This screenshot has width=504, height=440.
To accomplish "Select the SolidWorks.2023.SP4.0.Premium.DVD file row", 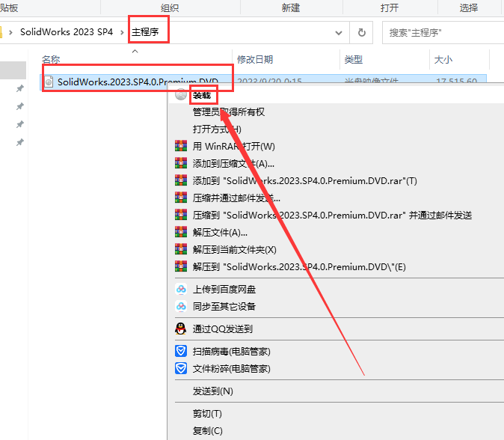I will coord(263,82).
